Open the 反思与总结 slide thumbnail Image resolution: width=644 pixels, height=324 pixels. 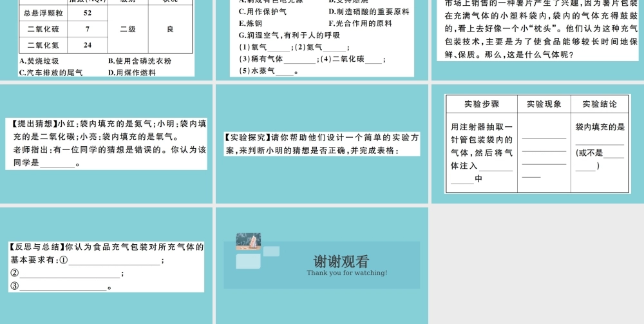106,265
